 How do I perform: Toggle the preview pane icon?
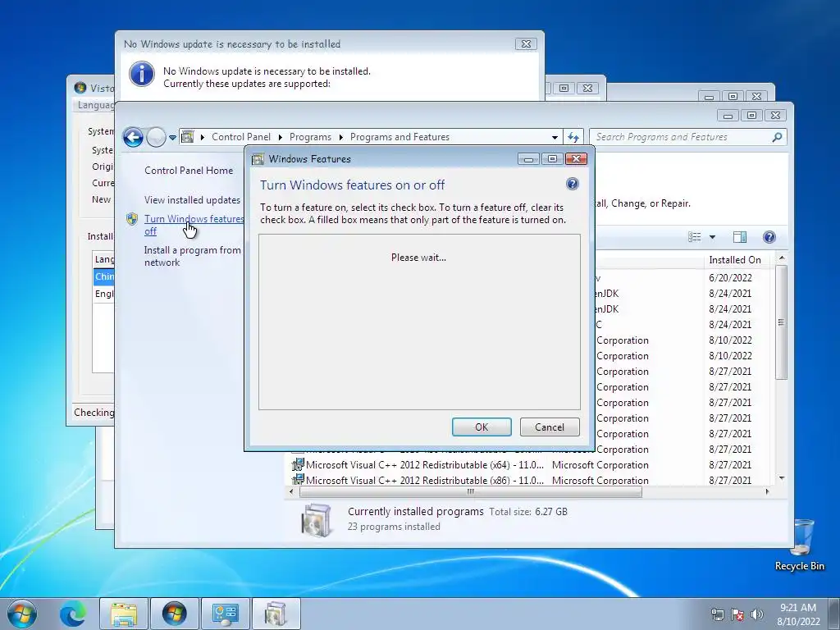(x=740, y=237)
